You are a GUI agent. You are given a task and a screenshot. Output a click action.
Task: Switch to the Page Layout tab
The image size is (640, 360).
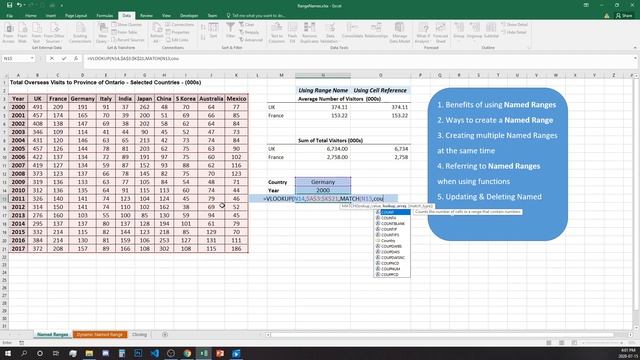point(76,16)
